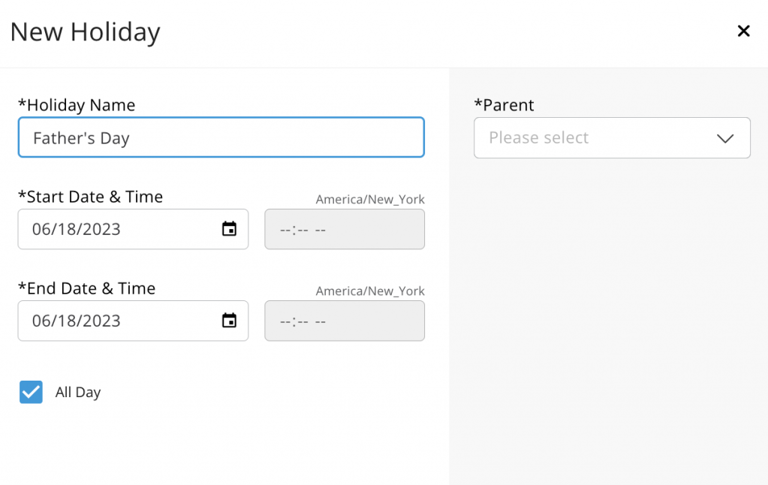This screenshot has width=768, height=485.
Task: Focus the Holiday Name text field
Action: click(x=221, y=138)
